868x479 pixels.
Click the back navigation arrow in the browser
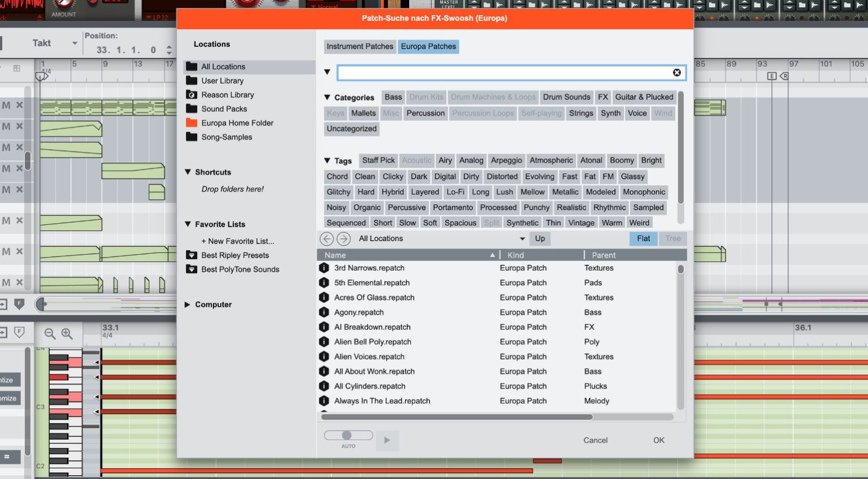(x=327, y=238)
